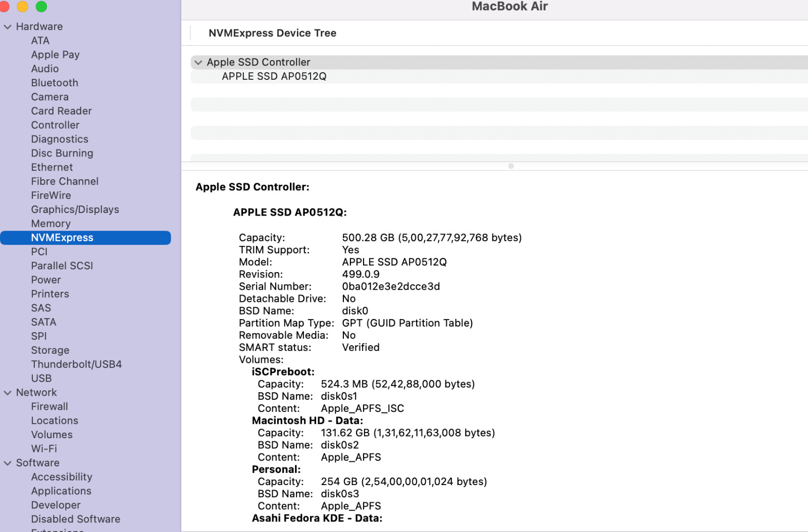The width and height of the screenshot is (808, 532).
Task: Collapse the Software section chevron
Action: pyautogui.click(x=8, y=463)
